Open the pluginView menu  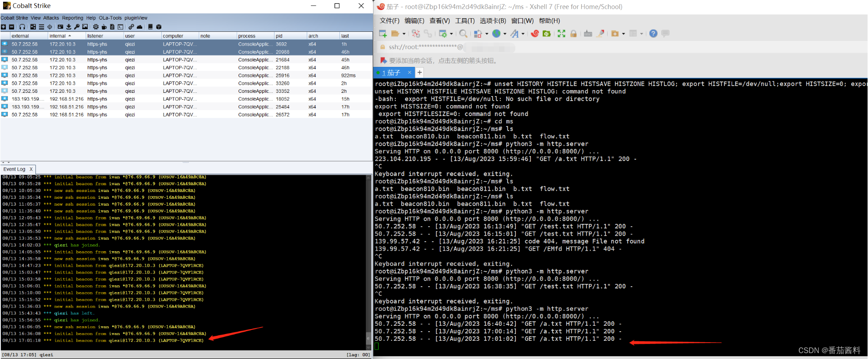pos(136,18)
